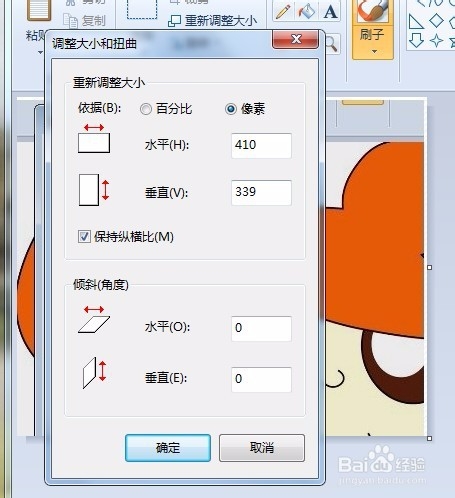
Task: Open the 刷子 dropdown arrow
Action: 374,51
